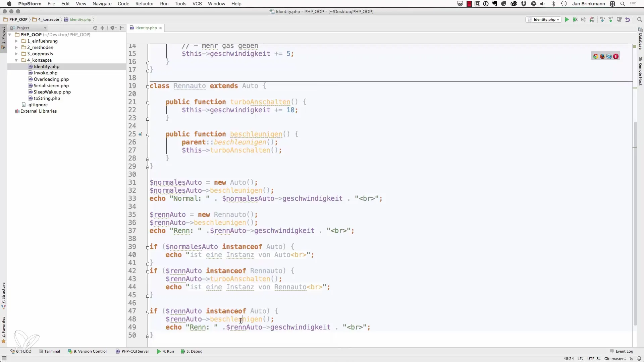Open Dropbox icon in macOS menu bar
Viewport: 644px width, 362px height.
tap(524, 4)
